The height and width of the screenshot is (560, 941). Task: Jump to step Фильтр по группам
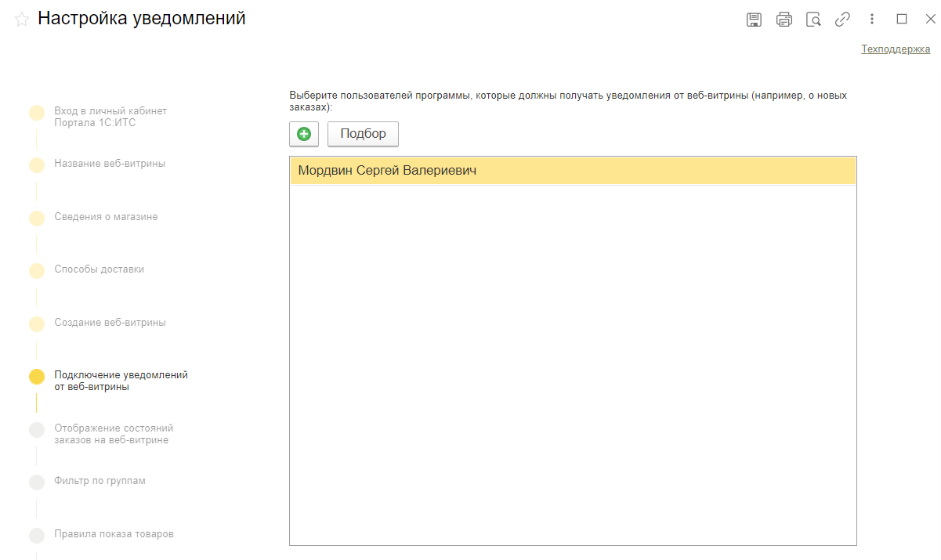(x=100, y=481)
